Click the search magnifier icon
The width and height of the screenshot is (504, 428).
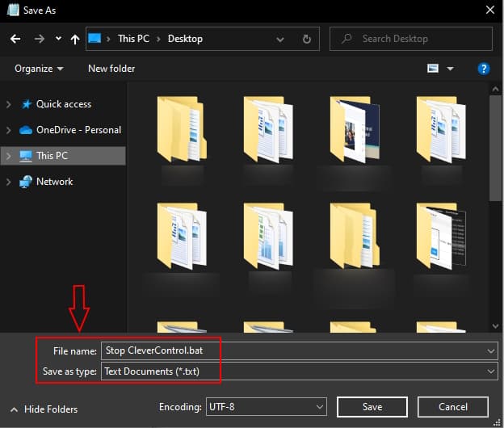click(346, 39)
